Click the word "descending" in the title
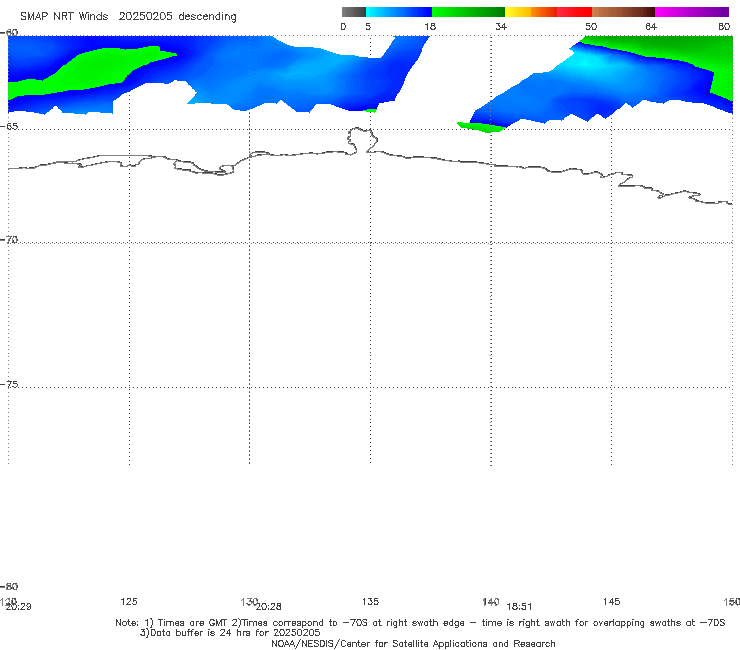740x650 pixels. [x=207, y=17]
